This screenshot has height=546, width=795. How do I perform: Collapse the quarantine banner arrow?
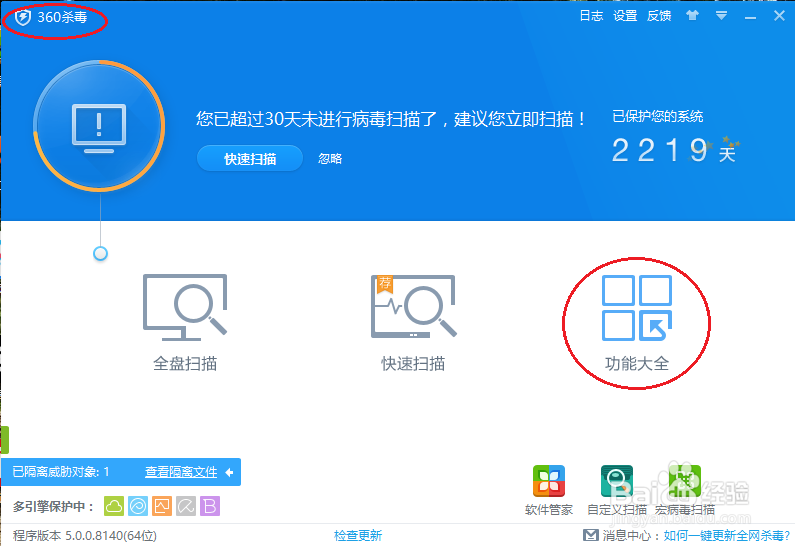(x=229, y=472)
